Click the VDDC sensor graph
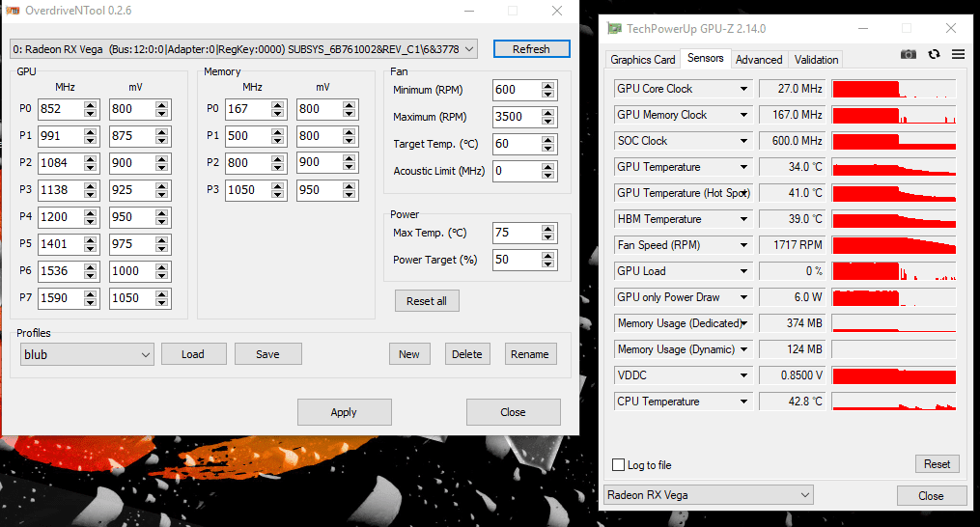 [894, 375]
